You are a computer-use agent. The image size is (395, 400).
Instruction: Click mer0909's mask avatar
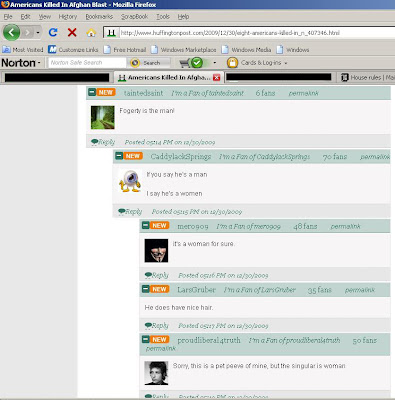(x=156, y=250)
